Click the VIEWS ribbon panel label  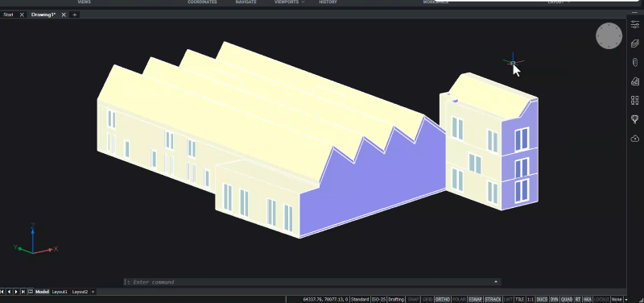coord(85,2)
